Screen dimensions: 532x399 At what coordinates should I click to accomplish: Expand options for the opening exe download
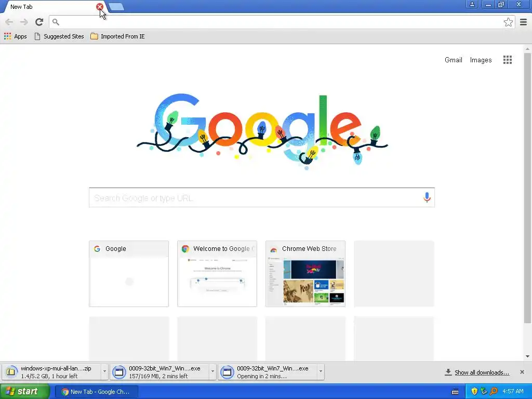[321, 372]
